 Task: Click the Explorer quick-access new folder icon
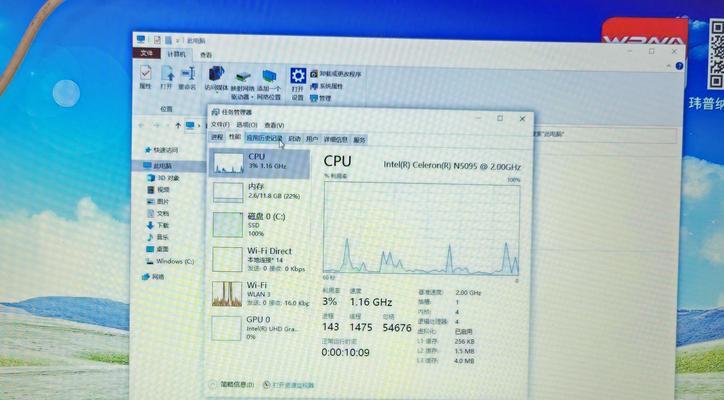click(168, 40)
